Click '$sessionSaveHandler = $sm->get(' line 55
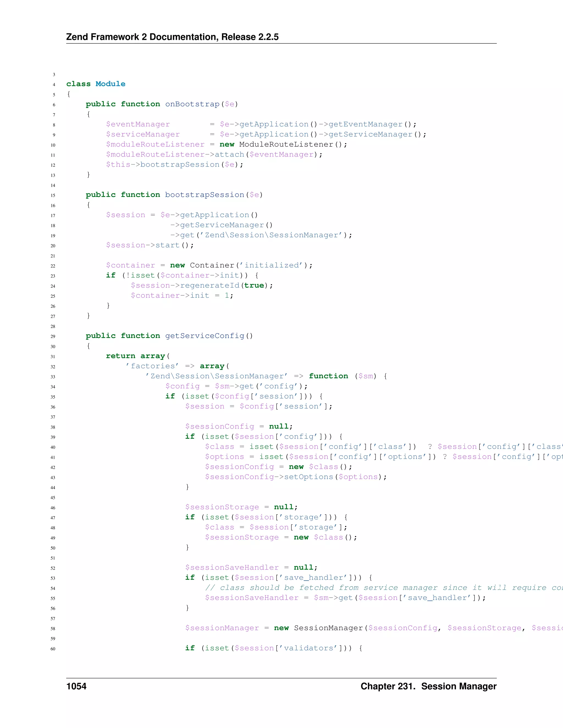The width and height of the screenshot is (563, 728). (346, 598)
